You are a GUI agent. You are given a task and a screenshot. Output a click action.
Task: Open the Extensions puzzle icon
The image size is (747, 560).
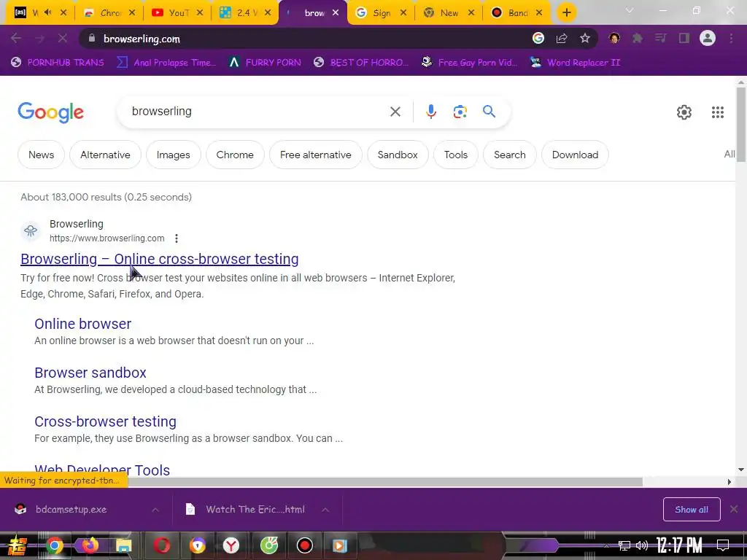[x=638, y=39]
